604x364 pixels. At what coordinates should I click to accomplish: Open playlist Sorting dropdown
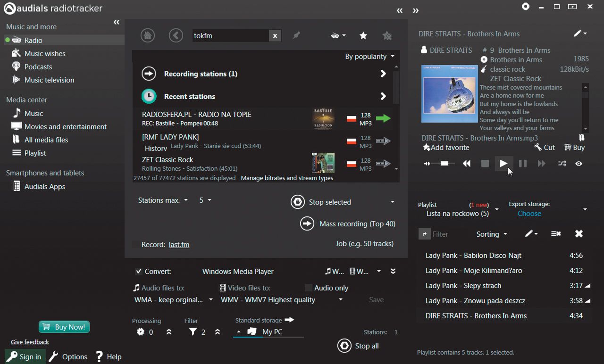[x=492, y=234]
